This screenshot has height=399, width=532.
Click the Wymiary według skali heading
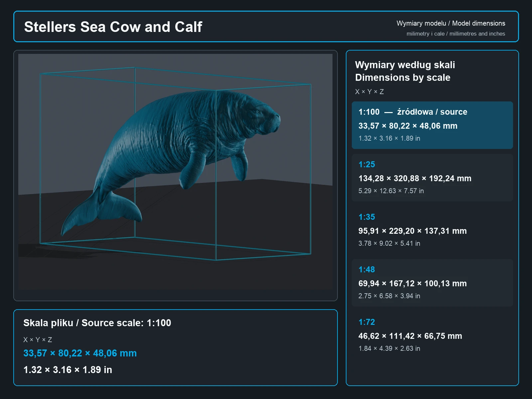405,65
